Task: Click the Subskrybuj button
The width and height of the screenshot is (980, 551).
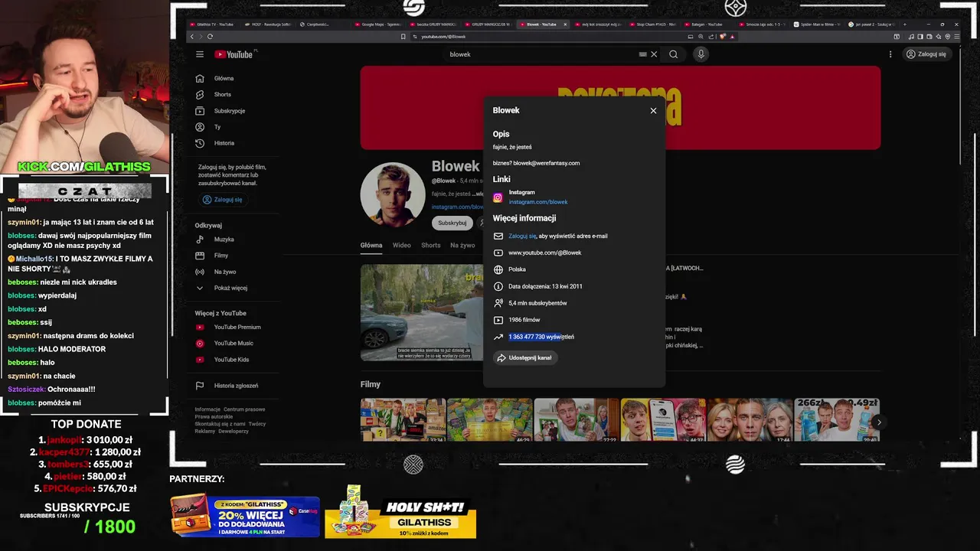Action: tap(452, 223)
